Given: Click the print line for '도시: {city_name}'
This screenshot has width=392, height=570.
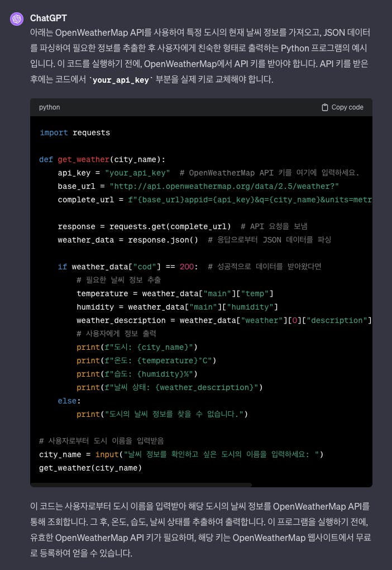Looking at the screenshot, I should (137, 347).
